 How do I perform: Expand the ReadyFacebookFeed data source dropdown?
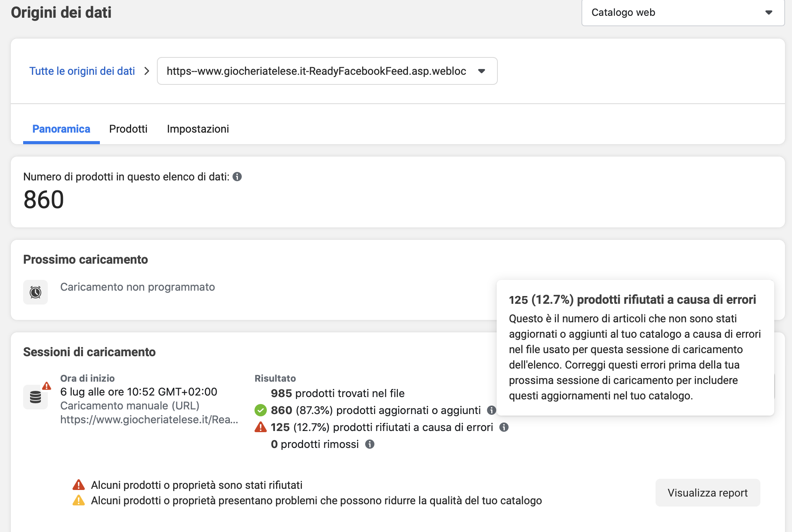pyautogui.click(x=327, y=71)
